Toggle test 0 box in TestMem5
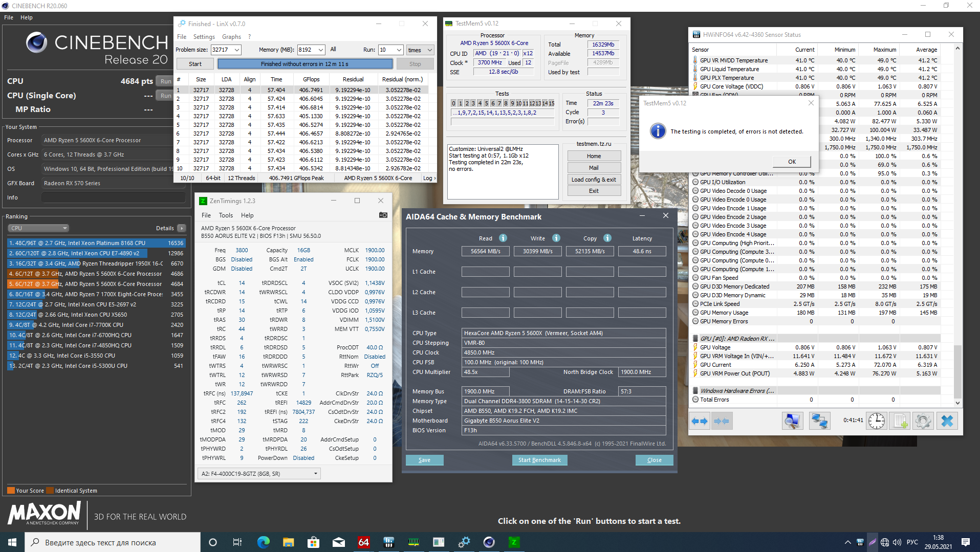This screenshot has height=552, width=980. tap(453, 103)
